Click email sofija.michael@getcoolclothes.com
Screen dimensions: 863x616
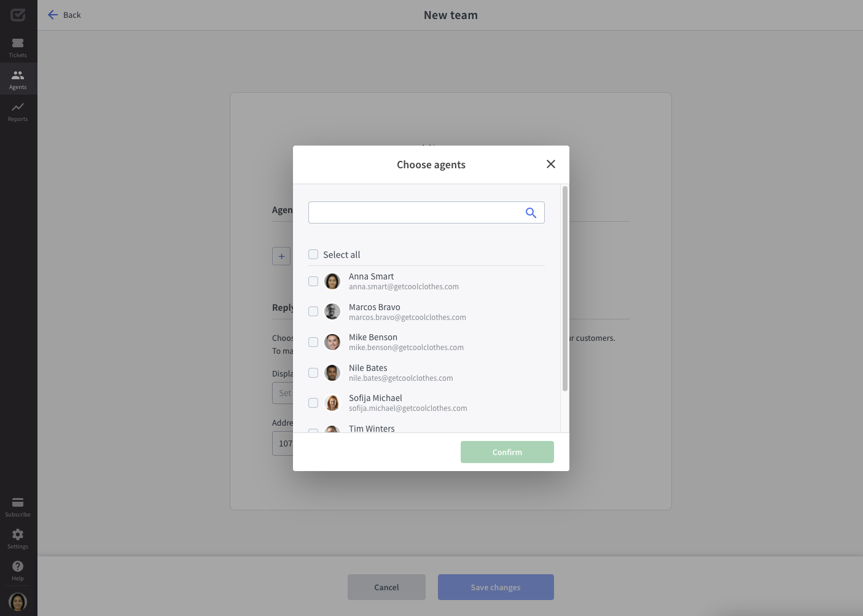[x=408, y=408]
